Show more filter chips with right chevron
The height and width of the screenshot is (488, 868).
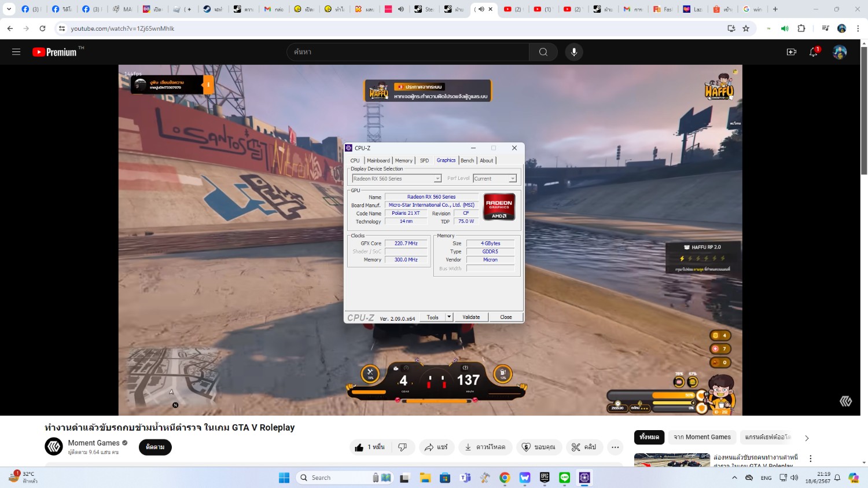coord(807,438)
